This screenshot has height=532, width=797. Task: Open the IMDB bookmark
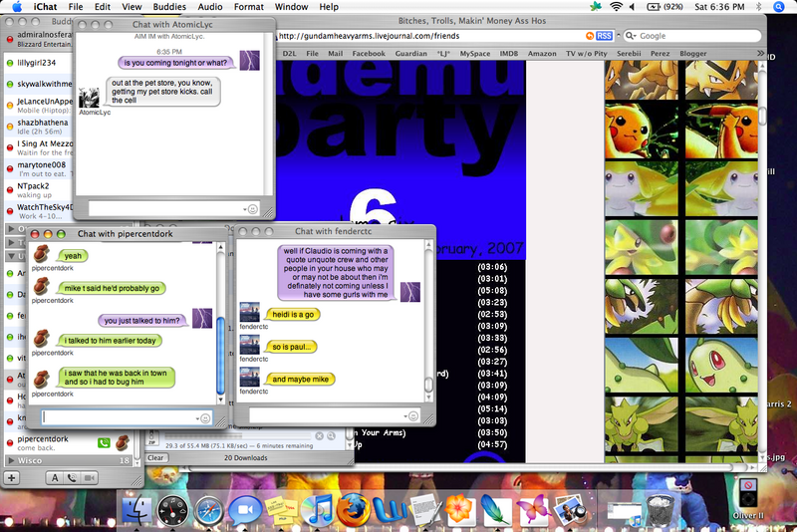509,54
